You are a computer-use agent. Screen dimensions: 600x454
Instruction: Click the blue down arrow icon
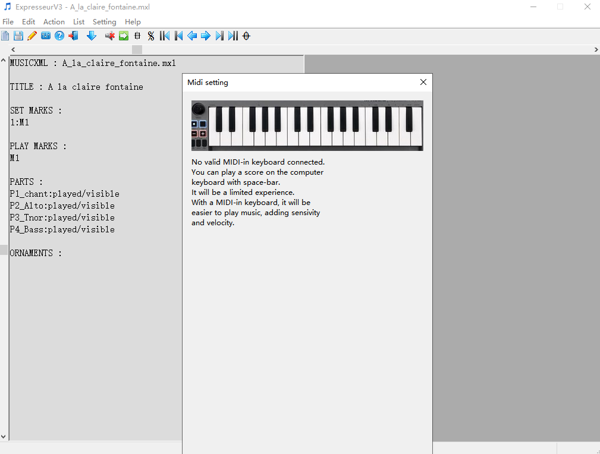pyautogui.click(x=91, y=36)
